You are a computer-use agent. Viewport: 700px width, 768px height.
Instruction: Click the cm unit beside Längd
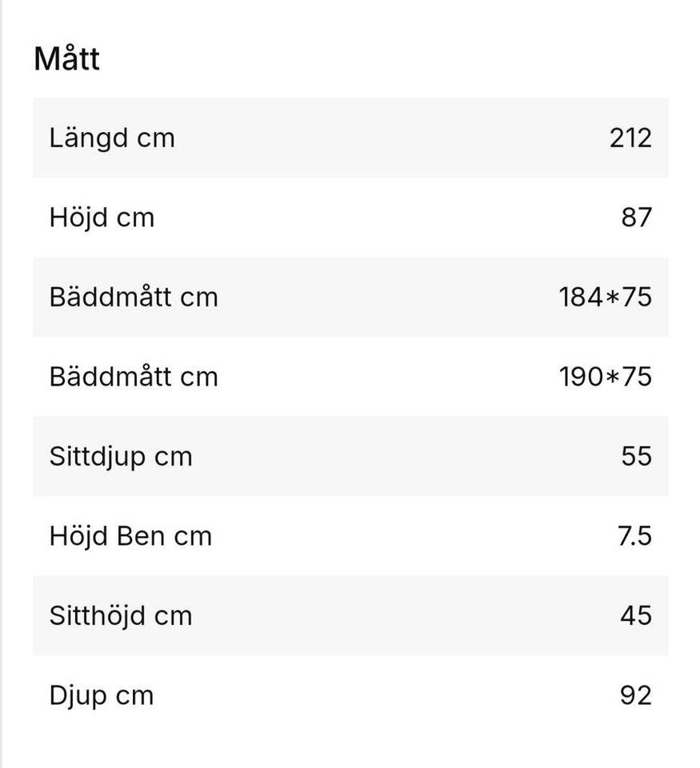[x=155, y=138]
